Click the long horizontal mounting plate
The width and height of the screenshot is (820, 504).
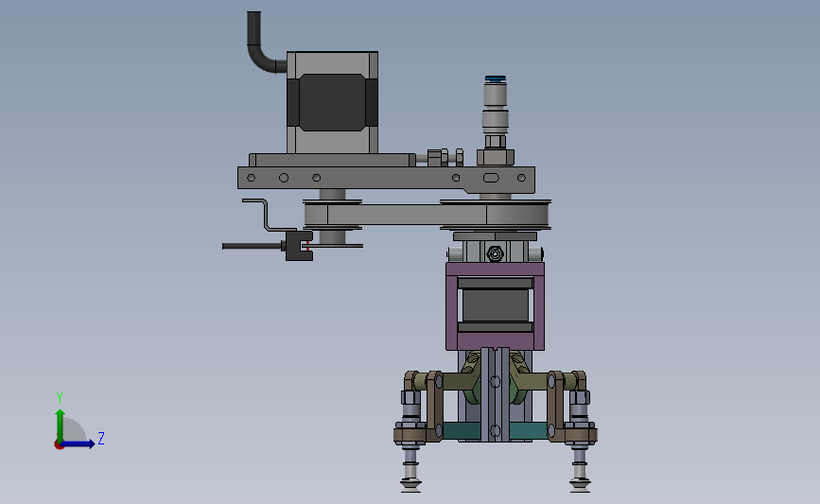tap(386, 179)
